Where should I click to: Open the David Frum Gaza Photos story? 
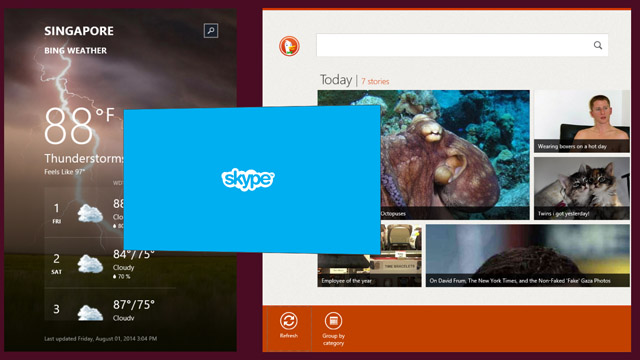[528, 256]
